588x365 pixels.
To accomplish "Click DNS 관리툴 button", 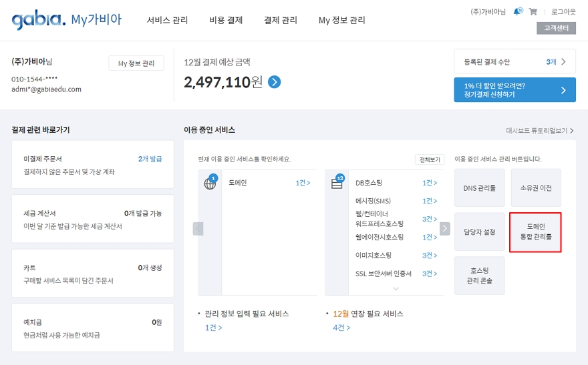I will 479,188.
